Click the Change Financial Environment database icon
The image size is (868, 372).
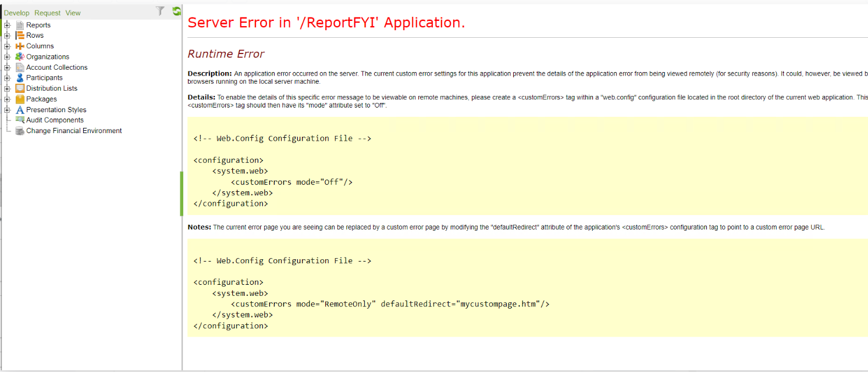click(20, 131)
